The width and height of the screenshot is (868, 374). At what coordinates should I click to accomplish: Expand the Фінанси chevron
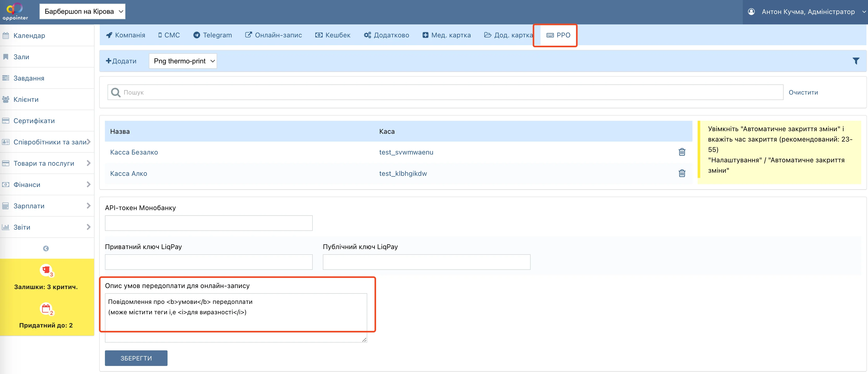pos(89,184)
